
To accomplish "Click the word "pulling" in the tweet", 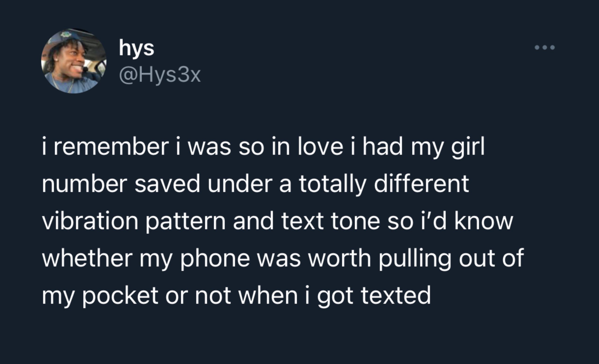I will [415, 259].
